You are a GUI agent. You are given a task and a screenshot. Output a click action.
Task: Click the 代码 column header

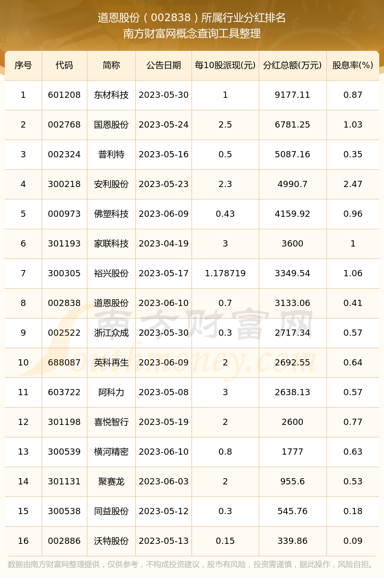click(64, 65)
